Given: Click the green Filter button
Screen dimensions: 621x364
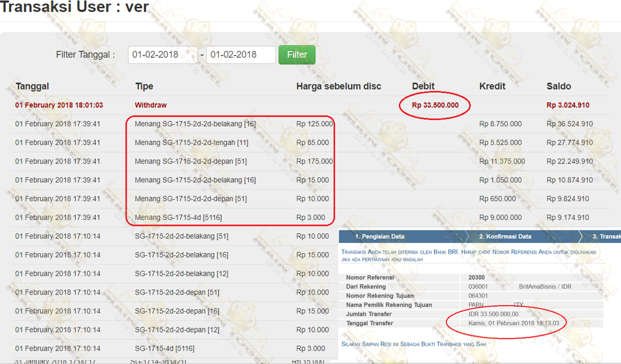Looking at the screenshot, I should [x=297, y=55].
